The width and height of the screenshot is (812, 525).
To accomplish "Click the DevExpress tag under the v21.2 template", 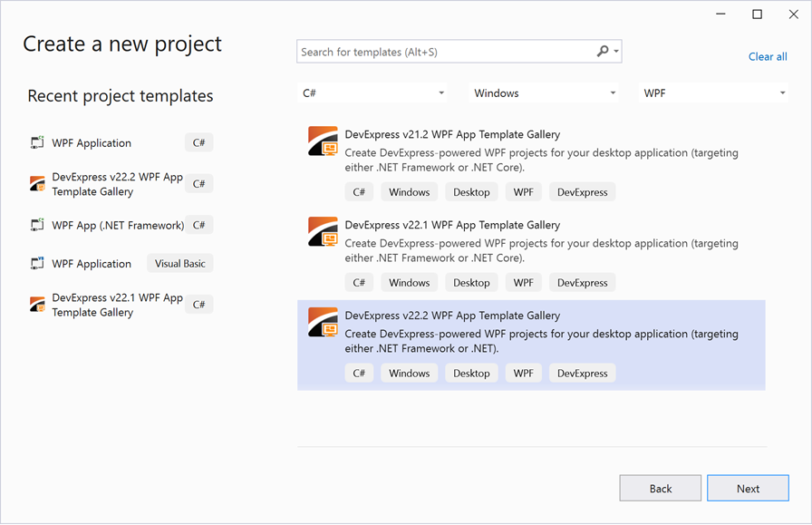I will point(582,191).
